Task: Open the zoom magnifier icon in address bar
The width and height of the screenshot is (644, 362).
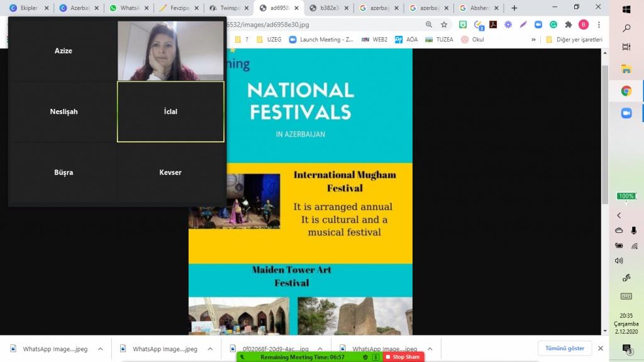Action: [x=429, y=25]
